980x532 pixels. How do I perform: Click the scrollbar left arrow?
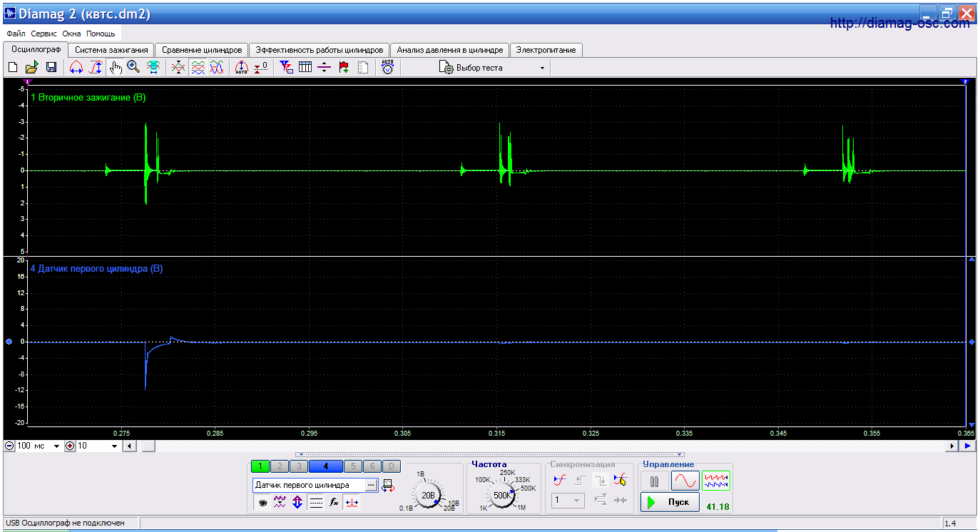pyautogui.click(x=129, y=446)
